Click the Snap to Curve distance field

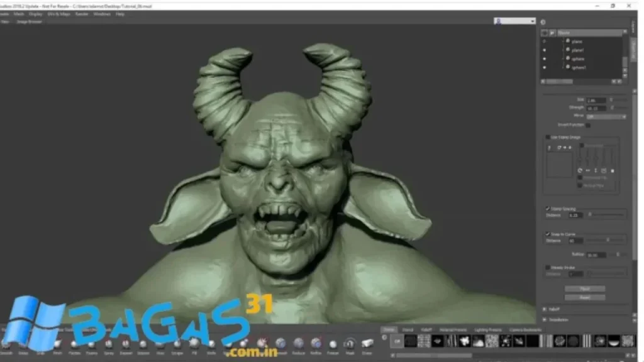(x=575, y=241)
